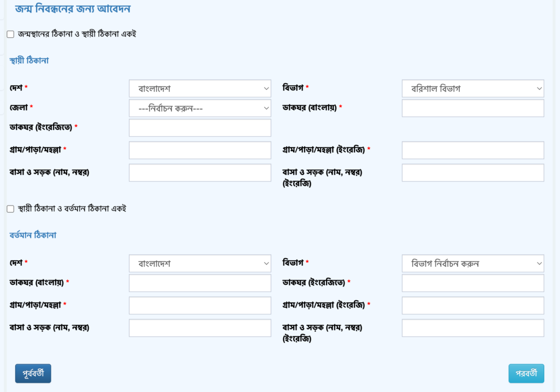
Task: Expand the বিভাগ নির্বাচন করুন dropdown
Action: click(x=472, y=264)
